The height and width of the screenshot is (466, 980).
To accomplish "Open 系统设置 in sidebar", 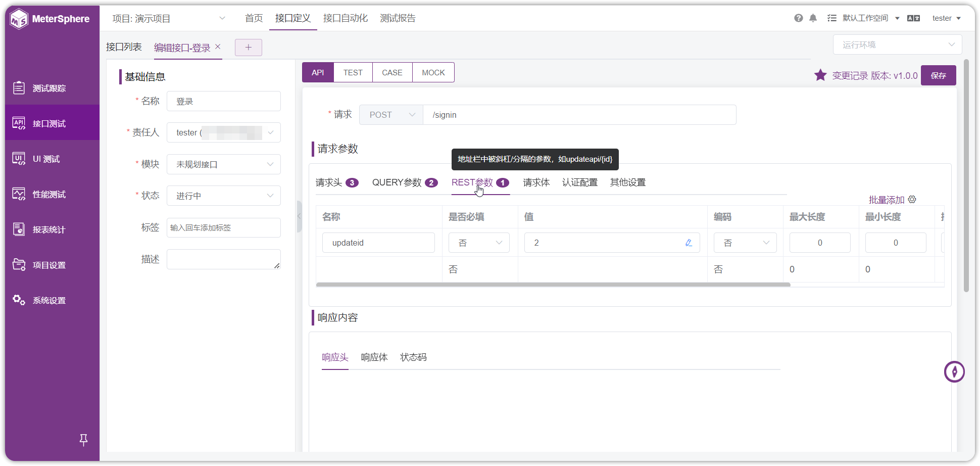I will [53, 300].
